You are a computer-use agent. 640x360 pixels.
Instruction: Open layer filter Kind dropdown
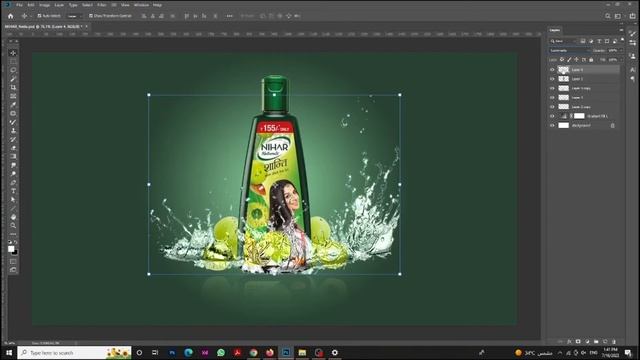tap(563, 41)
